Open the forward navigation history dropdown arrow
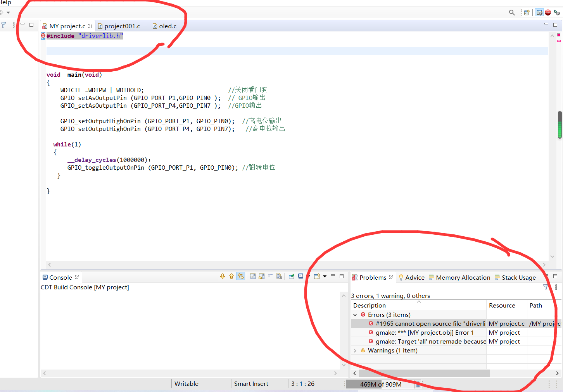The image size is (563, 392). coord(8,12)
